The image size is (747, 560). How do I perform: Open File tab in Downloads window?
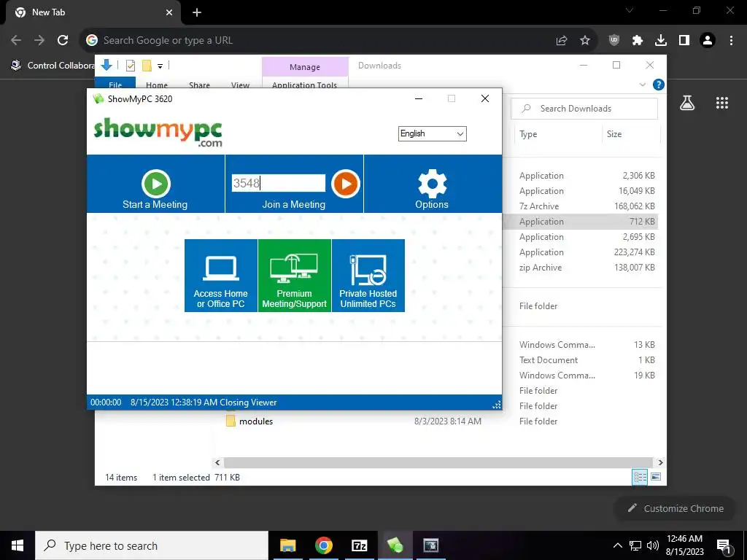tap(115, 85)
